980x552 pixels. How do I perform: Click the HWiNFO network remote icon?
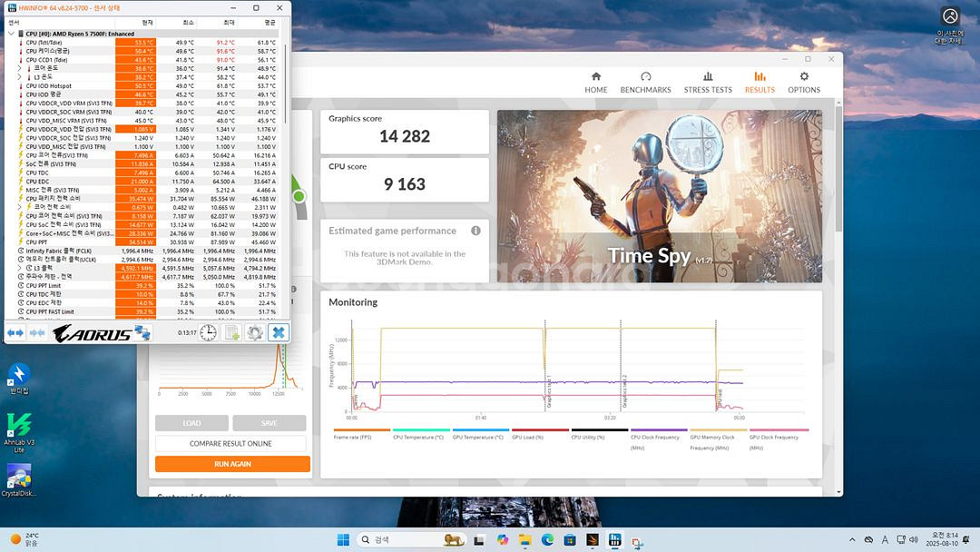click(x=142, y=333)
